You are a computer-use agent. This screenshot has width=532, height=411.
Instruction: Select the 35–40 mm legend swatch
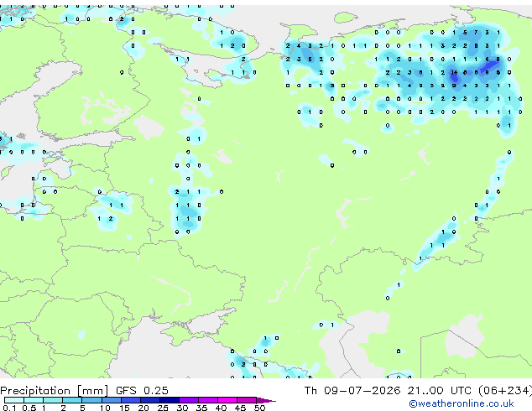pyautogui.click(x=208, y=400)
